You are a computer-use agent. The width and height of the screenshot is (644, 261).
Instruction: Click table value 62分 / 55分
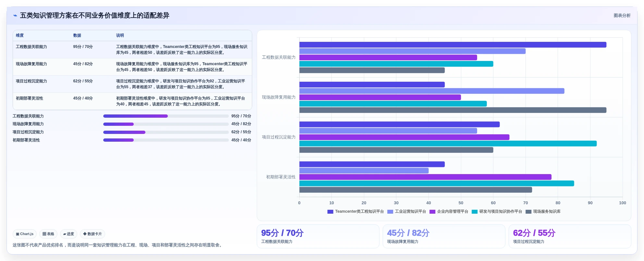(x=83, y=81)
